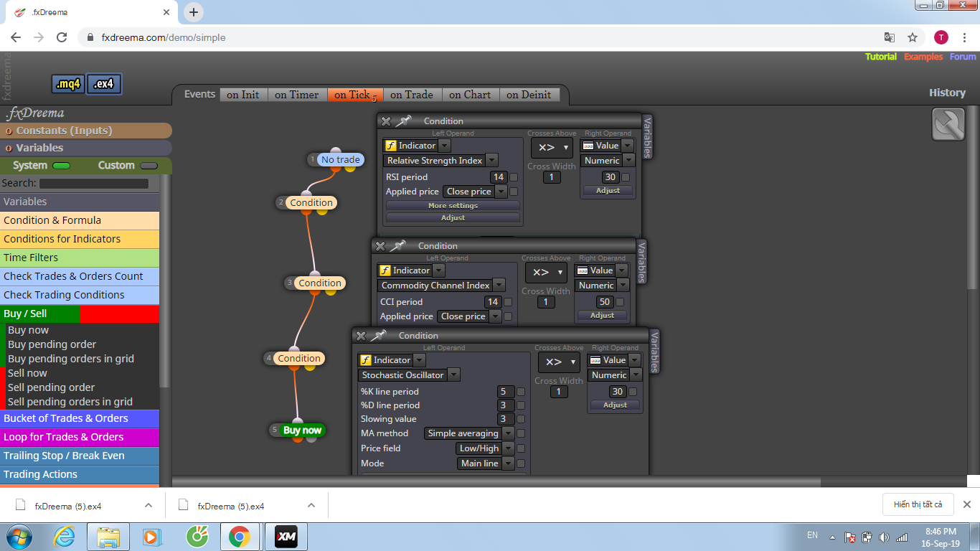Open RSI condition Crosses Above operator dropdown
This screenshot has width=980, height=551.
[x=552, y=148]
